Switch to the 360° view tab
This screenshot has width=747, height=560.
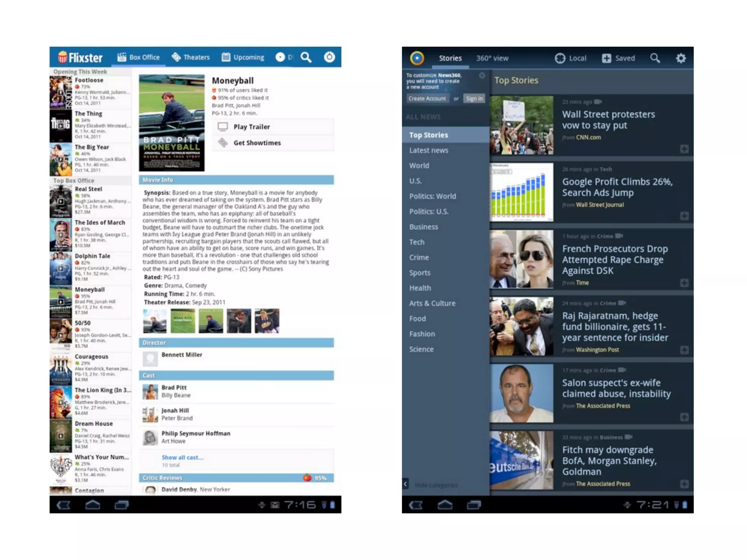click(x=492, y=58)
